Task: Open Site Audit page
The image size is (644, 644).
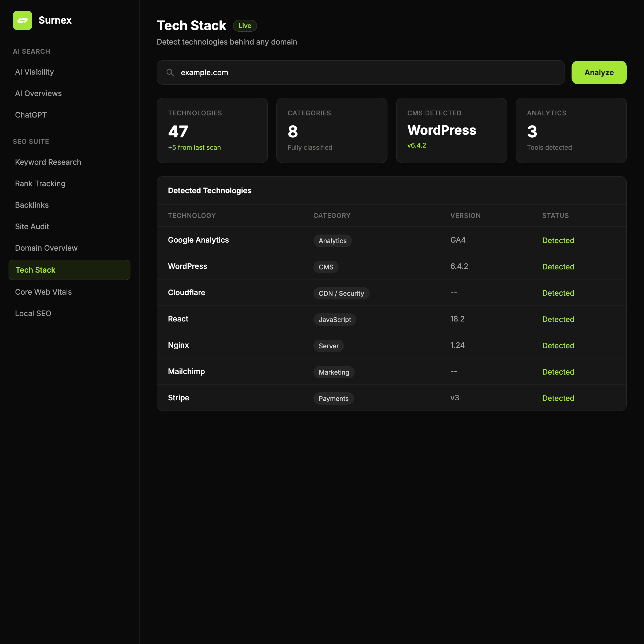Action: click(32, 227)
